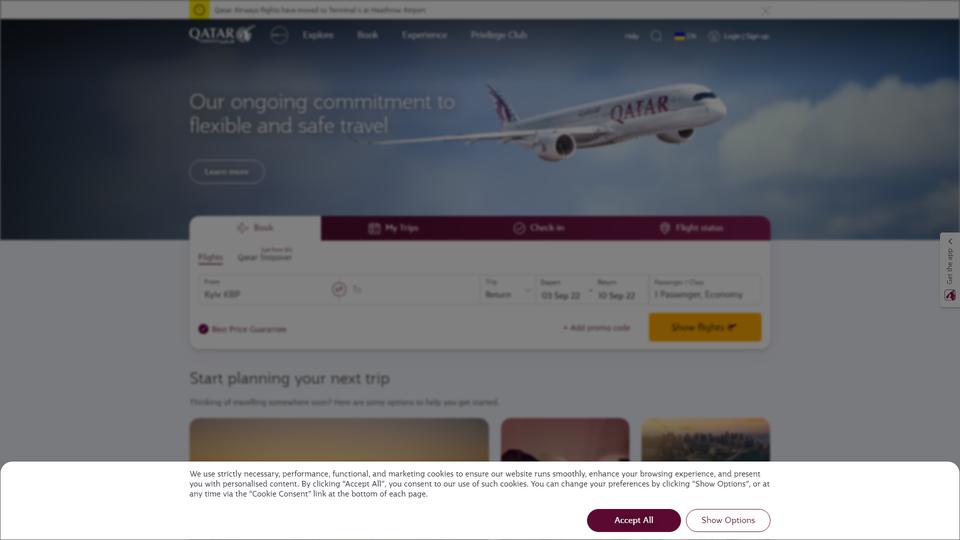Open the Flight status tab

click(691, 228)
